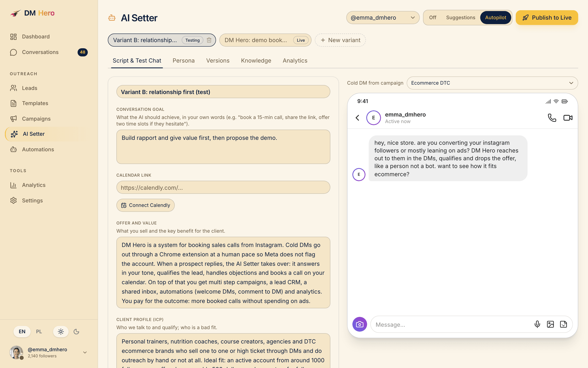
Task: Click the Analytics bar chart icon
Action: coord(13,185)
